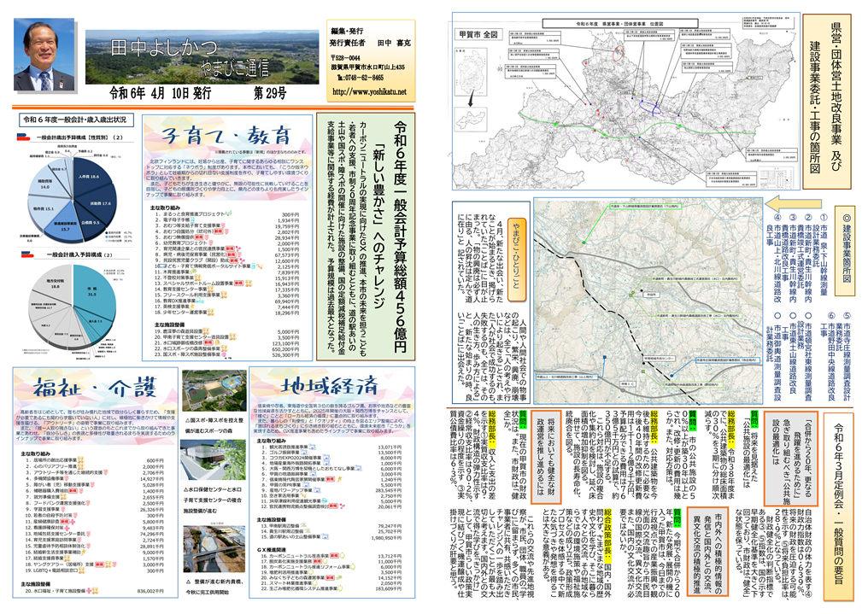This screenshot has width=868, height=614.
Task: Select the issue date 令和6年 4月 10日 発行
Action: 160,93
